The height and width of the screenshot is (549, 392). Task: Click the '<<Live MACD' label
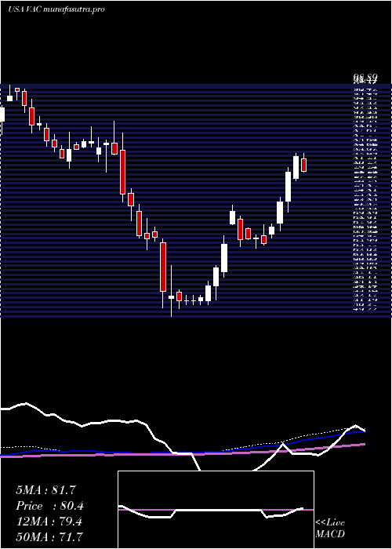330,528
